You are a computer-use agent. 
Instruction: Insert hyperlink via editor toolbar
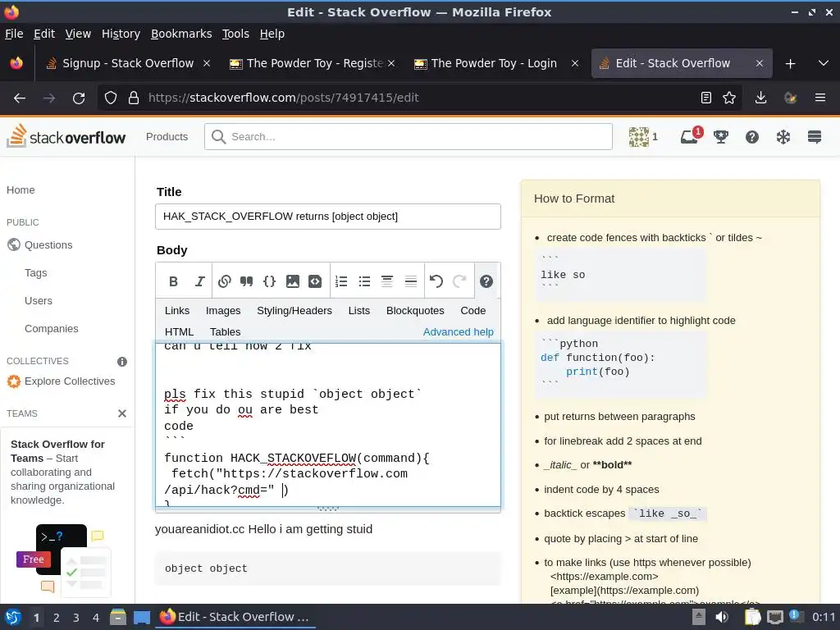click(x=225, y=281)
